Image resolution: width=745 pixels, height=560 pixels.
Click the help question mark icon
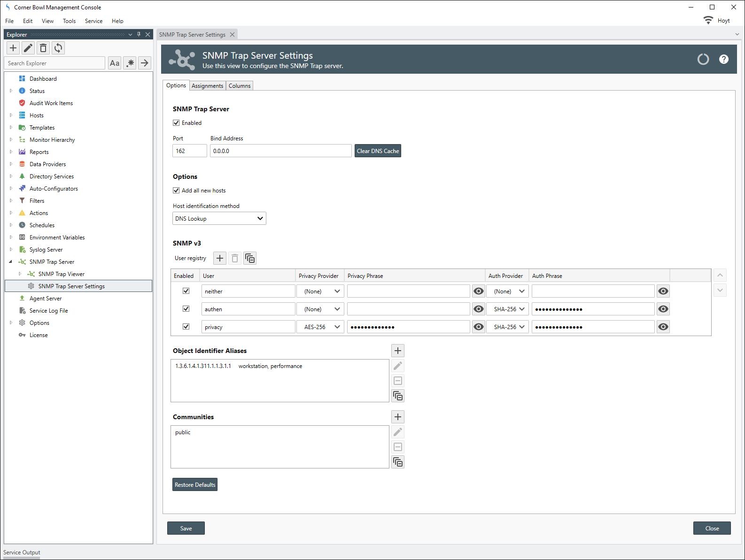(724, 59)
